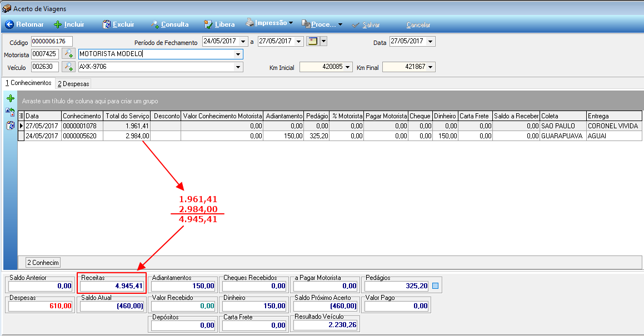
Task: Click the Acerto de Viagens window icon
Action: (x=6, y=8)
